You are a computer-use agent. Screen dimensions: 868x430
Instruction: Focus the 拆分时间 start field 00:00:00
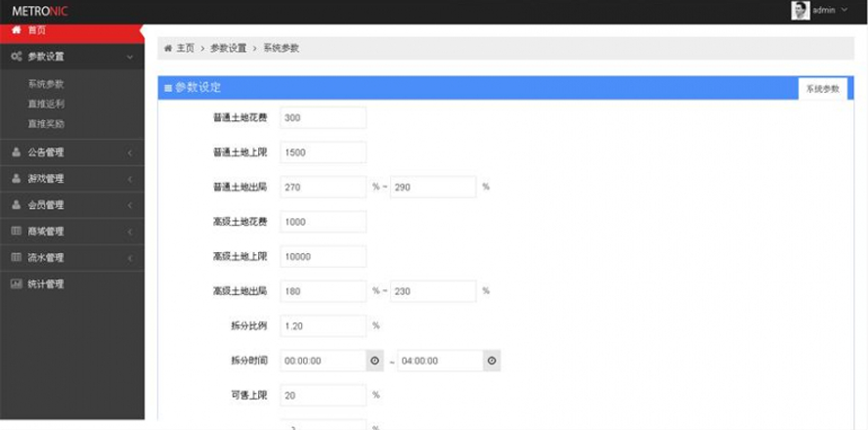click(324, 361)
